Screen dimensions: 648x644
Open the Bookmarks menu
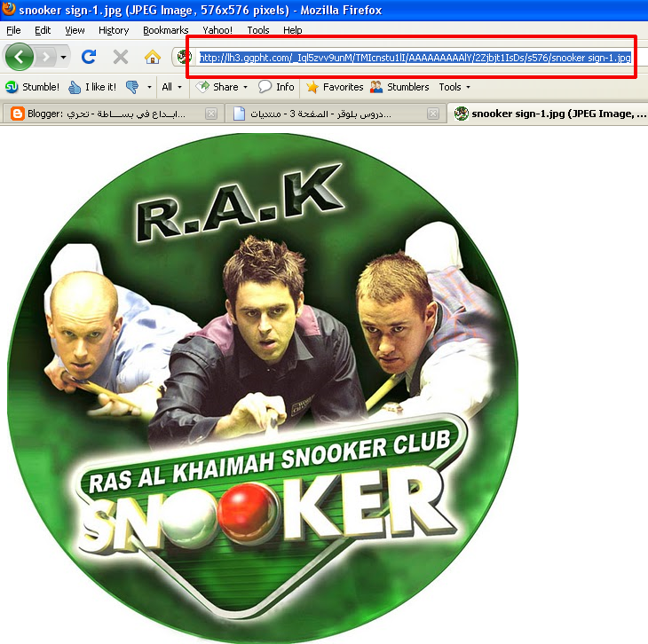coord(165,30)
